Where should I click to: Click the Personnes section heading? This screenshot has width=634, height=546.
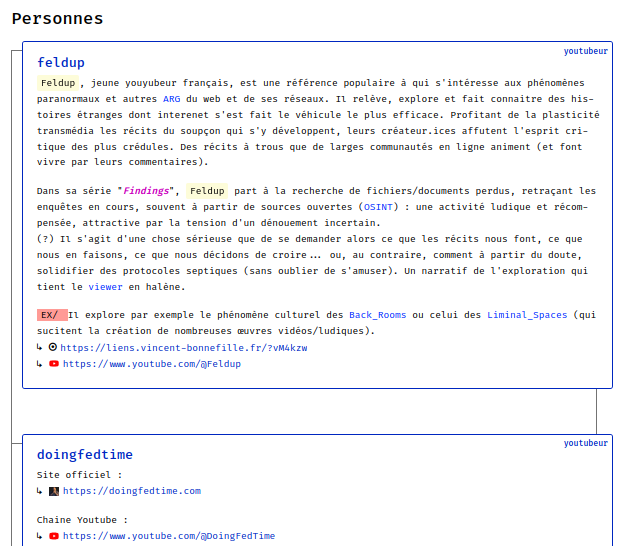click(57, 18)
